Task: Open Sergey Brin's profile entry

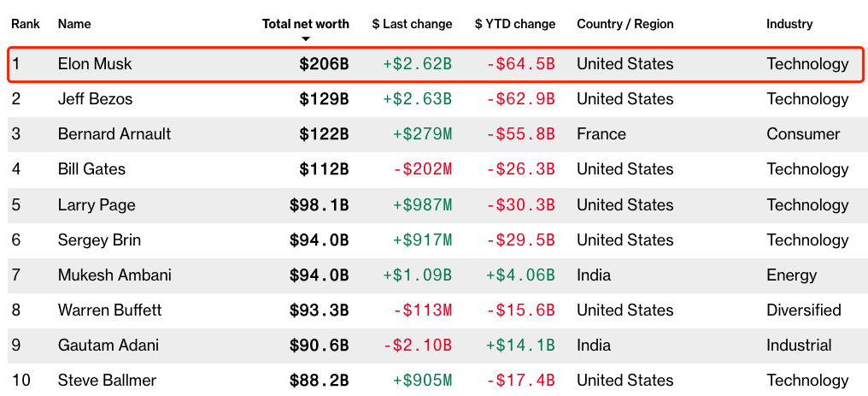Action: coord(99,239)
